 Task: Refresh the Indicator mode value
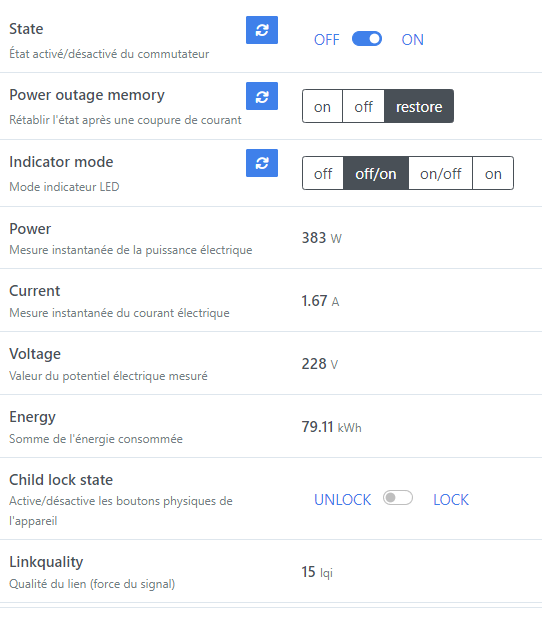(x=262, y=163)
